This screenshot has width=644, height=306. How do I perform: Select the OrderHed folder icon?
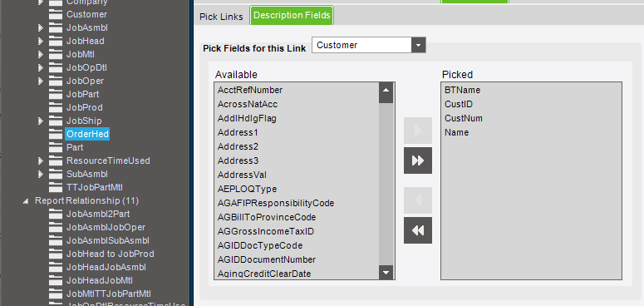point(55,134)
